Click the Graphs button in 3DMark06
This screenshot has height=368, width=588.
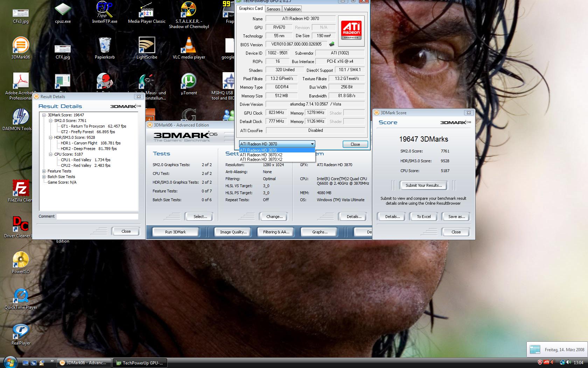pos(320,232)
